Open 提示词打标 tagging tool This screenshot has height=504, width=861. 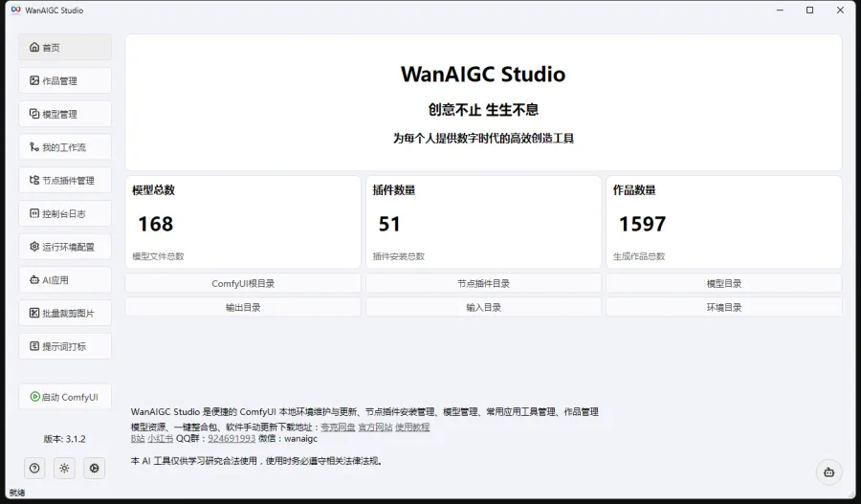click(65, 346)
